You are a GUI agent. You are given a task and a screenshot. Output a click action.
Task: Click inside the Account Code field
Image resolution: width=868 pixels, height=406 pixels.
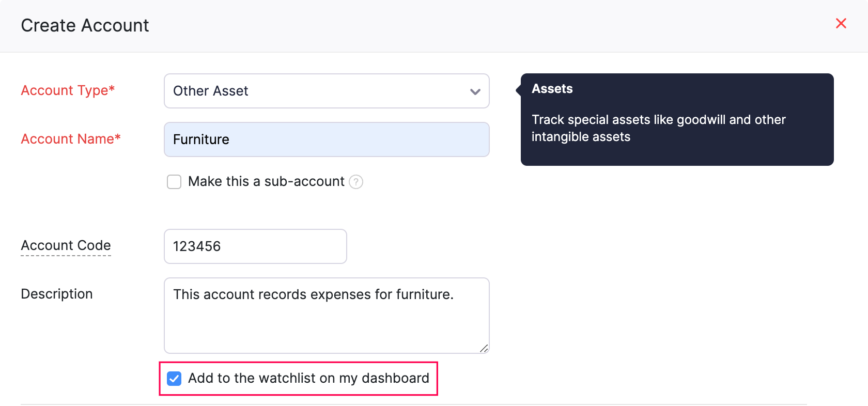pyautogui.click(x=255, y=246)
